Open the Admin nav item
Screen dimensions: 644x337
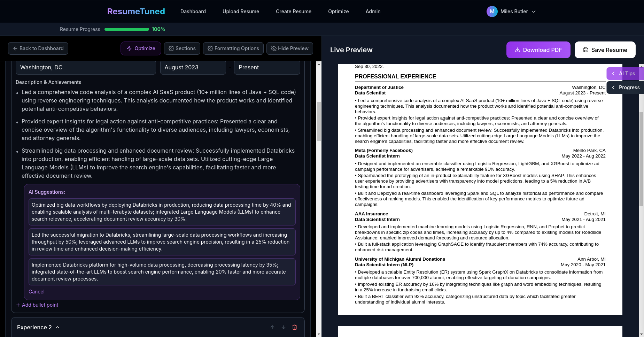(373, 12)
